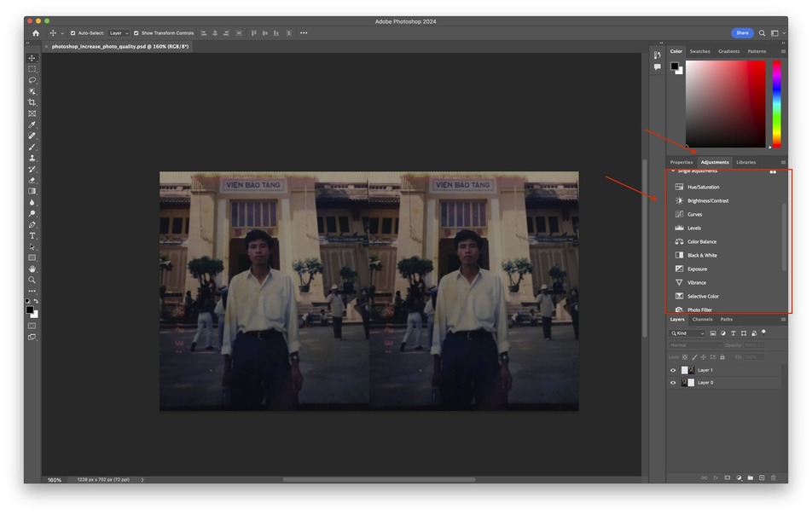
Task: Select the Eraser tool
Action: point(32,180)
